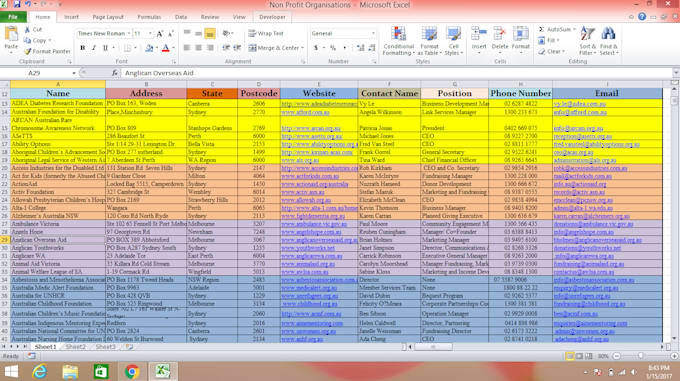Switch to the Sheet2 worksheet tab
680x381 pixels.
coord(75,347)
